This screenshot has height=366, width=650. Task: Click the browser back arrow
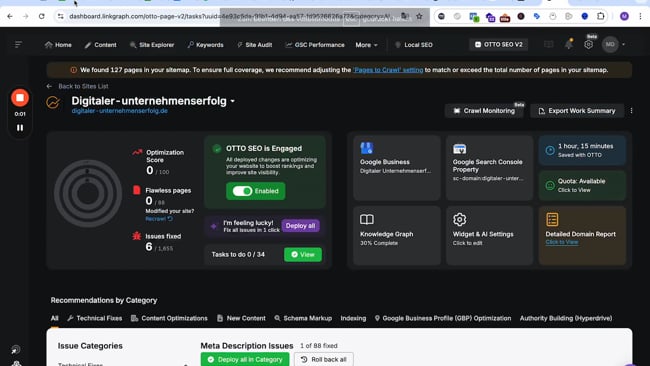[x=10, y=16]
